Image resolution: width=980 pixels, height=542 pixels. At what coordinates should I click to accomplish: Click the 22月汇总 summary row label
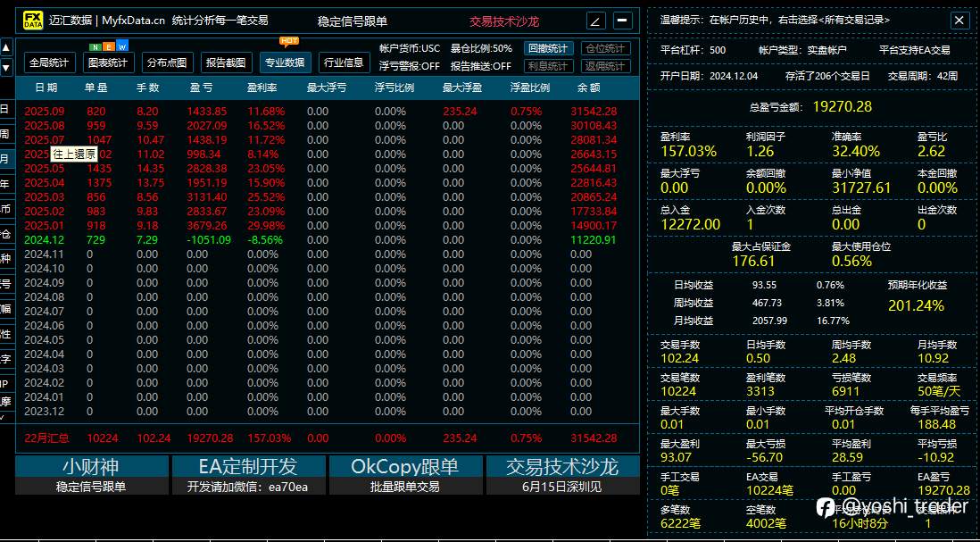click(47, 438)
